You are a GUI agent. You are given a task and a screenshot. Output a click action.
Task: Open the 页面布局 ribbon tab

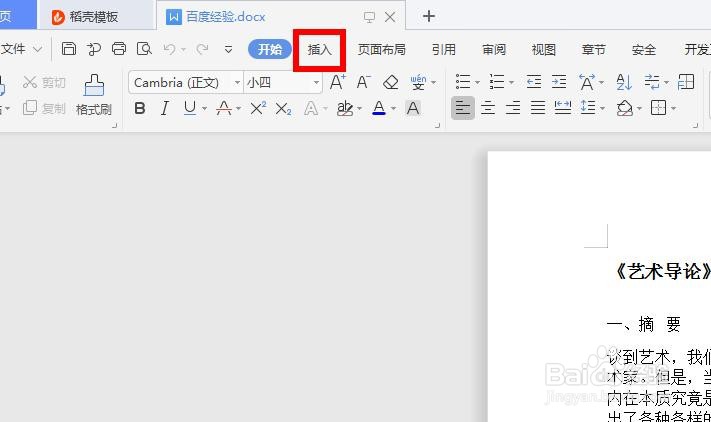click(381, 49)
